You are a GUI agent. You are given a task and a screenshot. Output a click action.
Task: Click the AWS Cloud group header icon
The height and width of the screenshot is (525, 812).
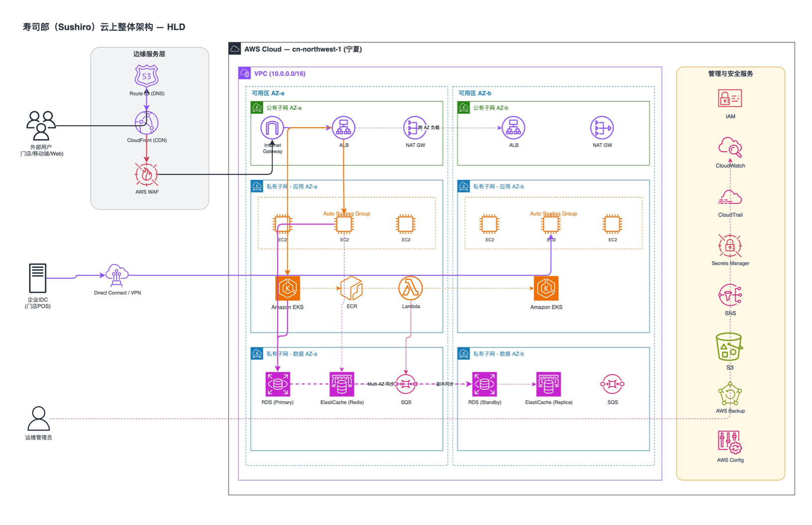234,49
